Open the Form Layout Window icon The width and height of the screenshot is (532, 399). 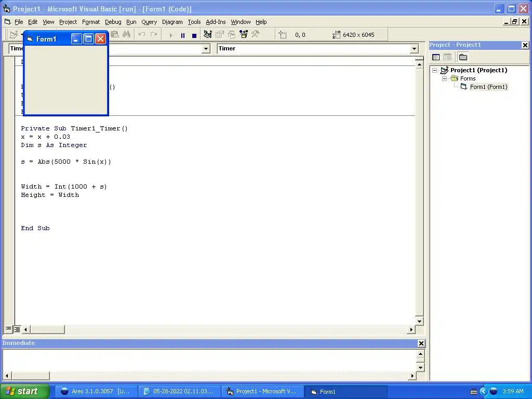[x=231, y=35]
